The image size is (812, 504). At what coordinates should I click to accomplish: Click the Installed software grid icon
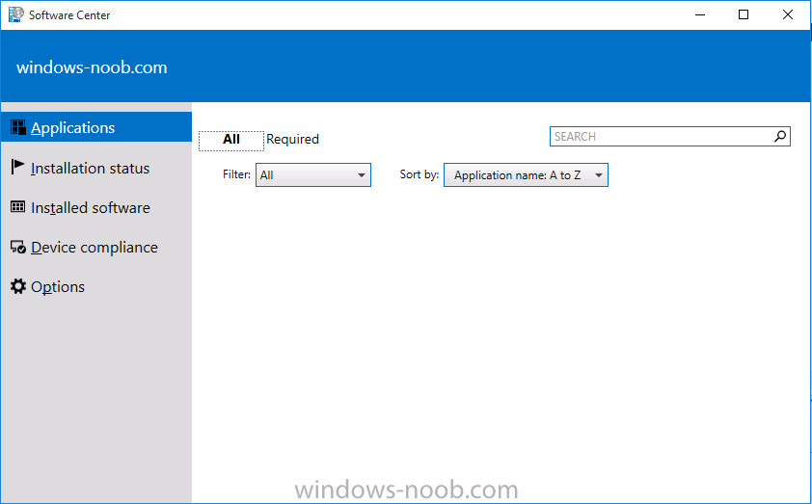coord(17,207)
